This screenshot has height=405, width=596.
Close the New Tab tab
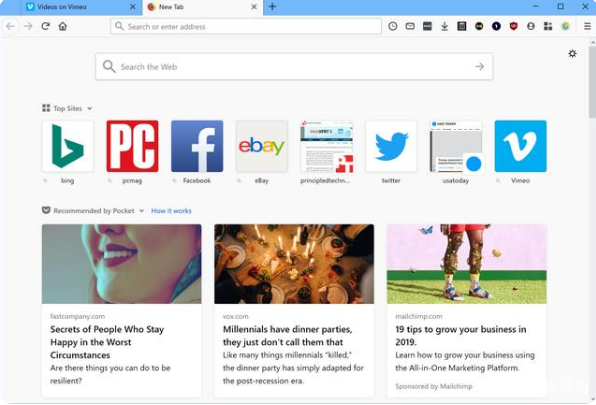254,7
